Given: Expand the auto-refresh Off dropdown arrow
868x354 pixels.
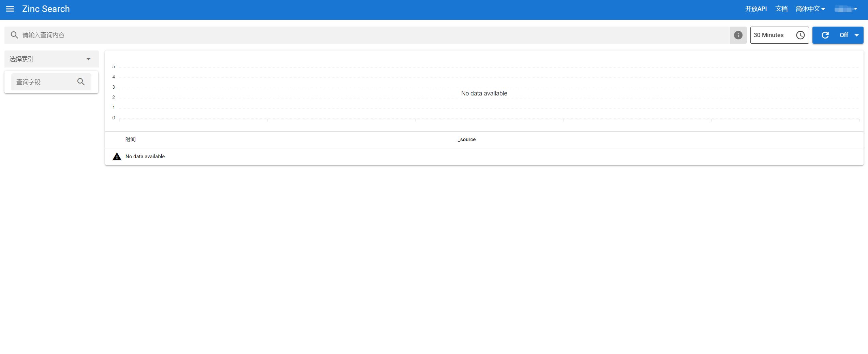Looking at the screenshot, I should pyautogui.click(x=856, y=35).
